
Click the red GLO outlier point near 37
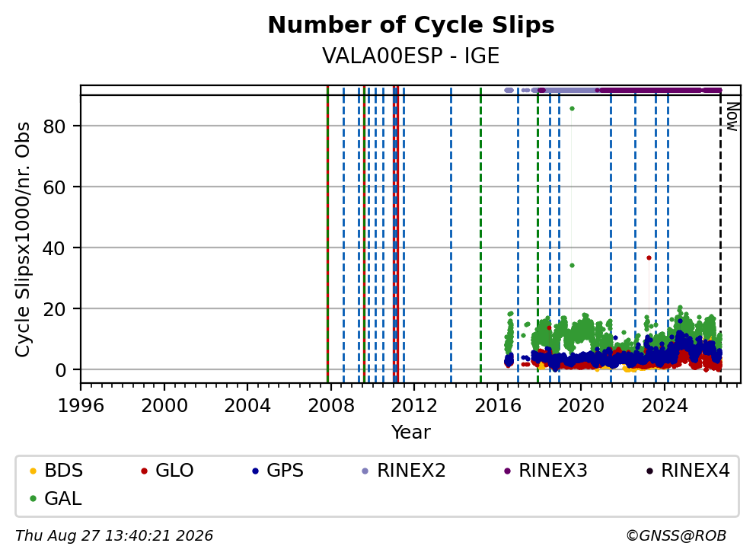pyautogui.click(x=649, y=257)
